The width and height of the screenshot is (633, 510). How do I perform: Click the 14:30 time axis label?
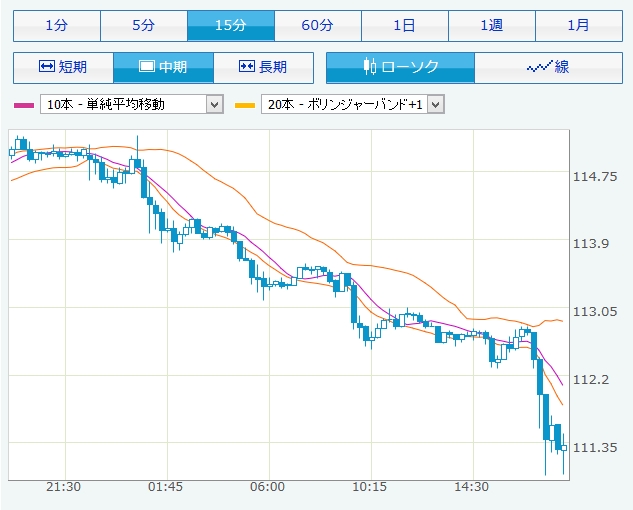(472, 487)
